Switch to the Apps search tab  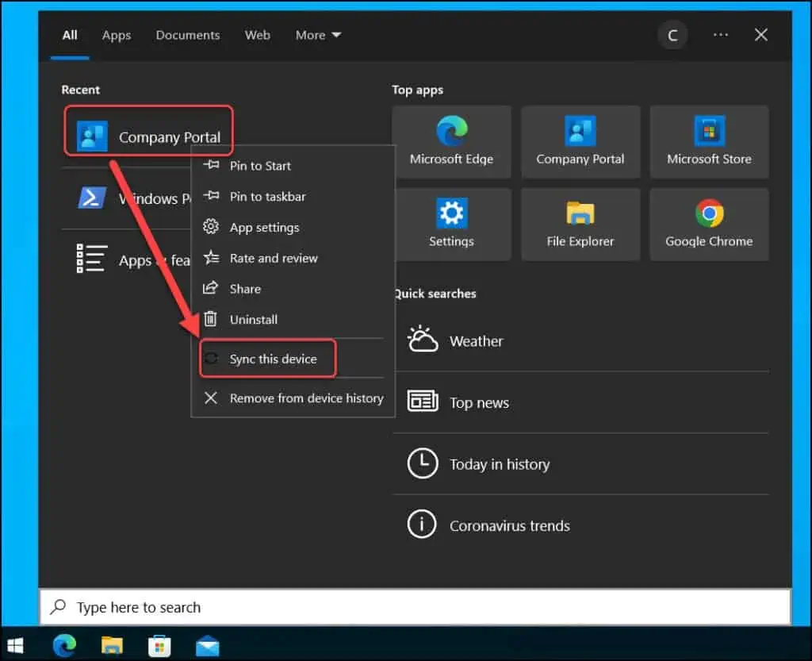point(117,35)
